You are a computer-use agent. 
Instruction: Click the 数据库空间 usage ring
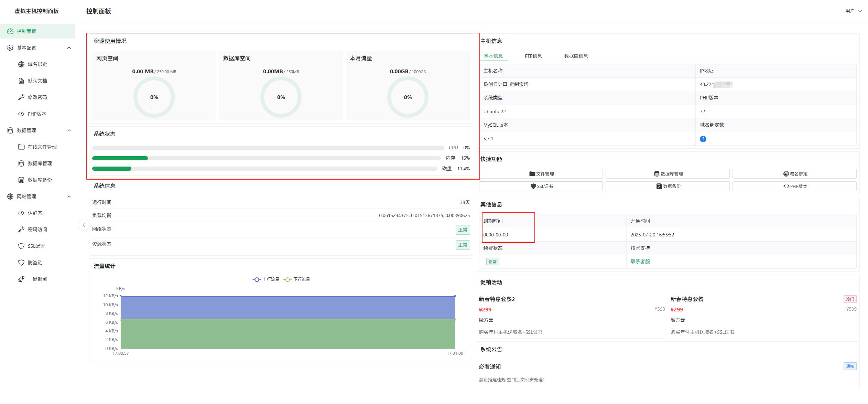(281, 97)
